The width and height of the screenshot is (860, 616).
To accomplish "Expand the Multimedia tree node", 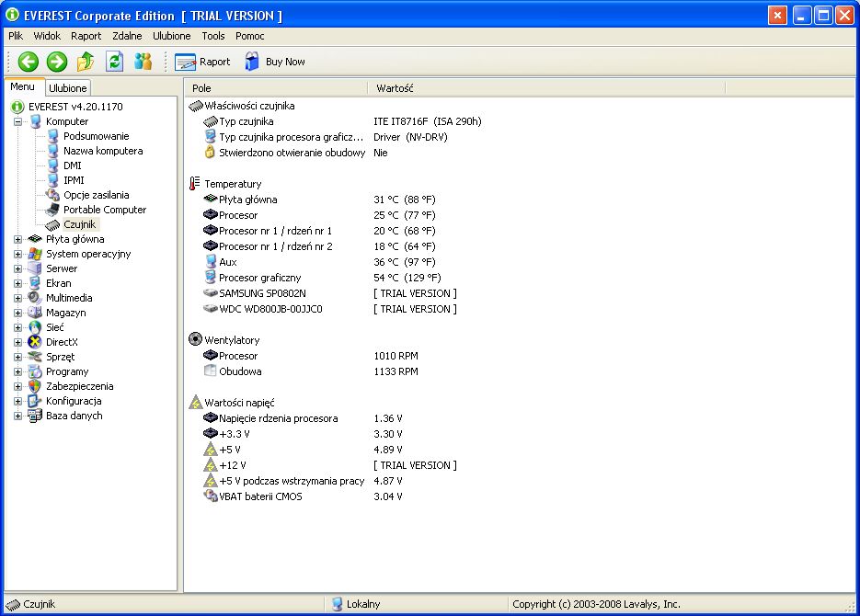I will pos(18,299).
